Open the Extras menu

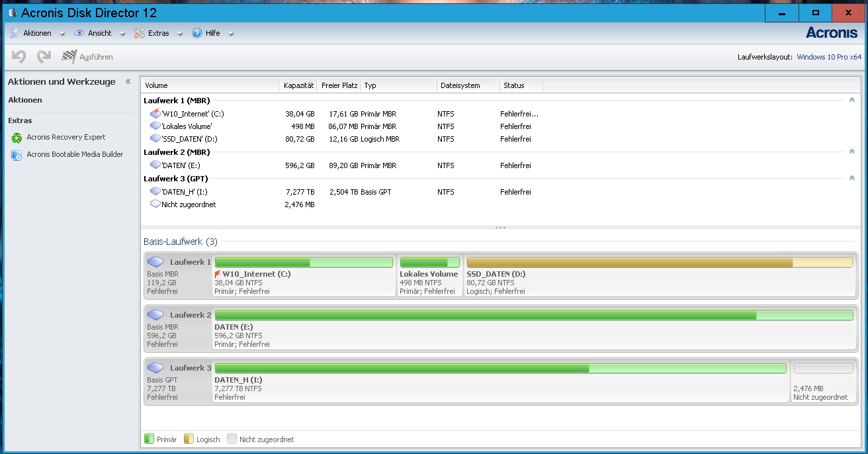point(159,33)
